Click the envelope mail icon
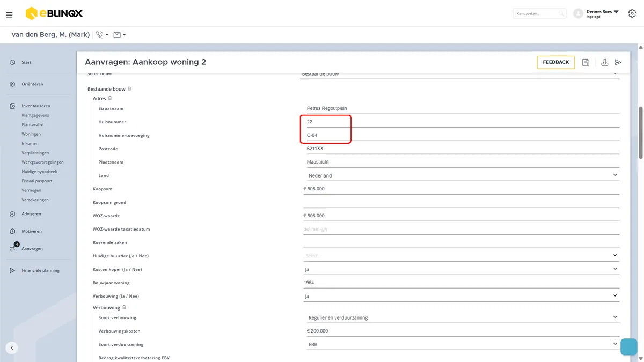Image resolution: width=644 pixels, height=362 pixels. 117,35
